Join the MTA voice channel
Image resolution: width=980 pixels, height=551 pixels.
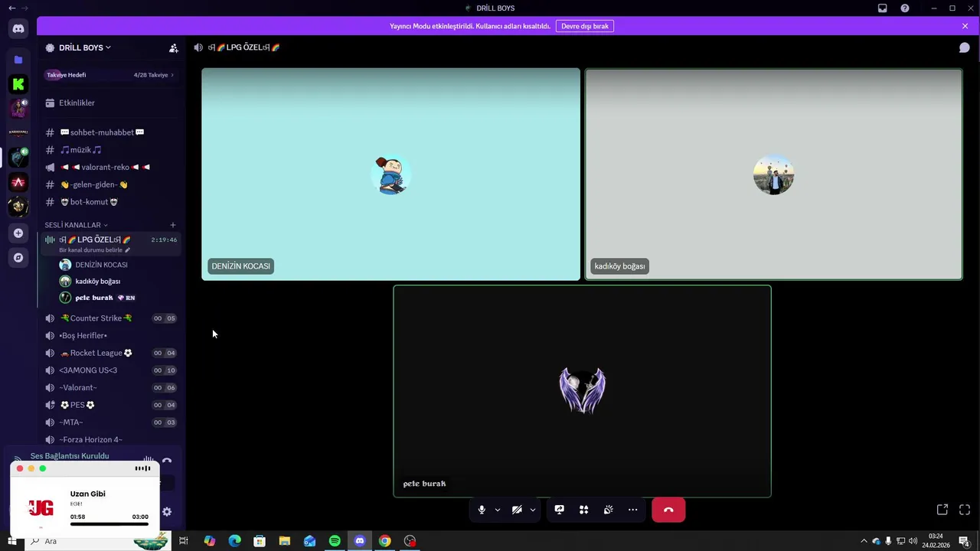pyautogui.click(x=110, y=422)
